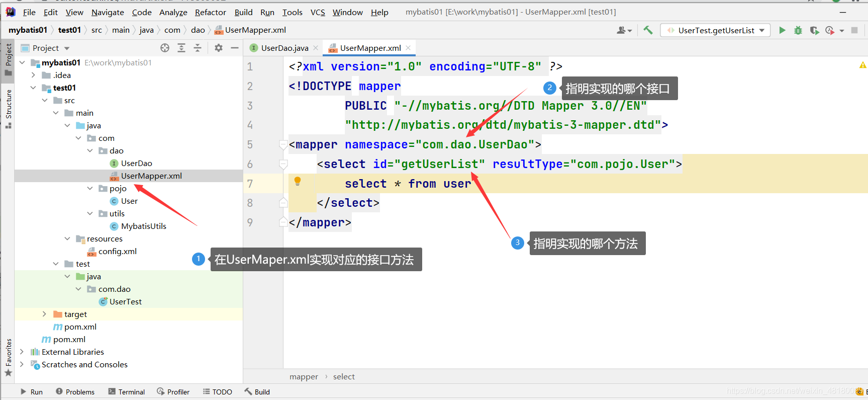Open the TODO tool window
868x400 pixels.
coord(217,392)
